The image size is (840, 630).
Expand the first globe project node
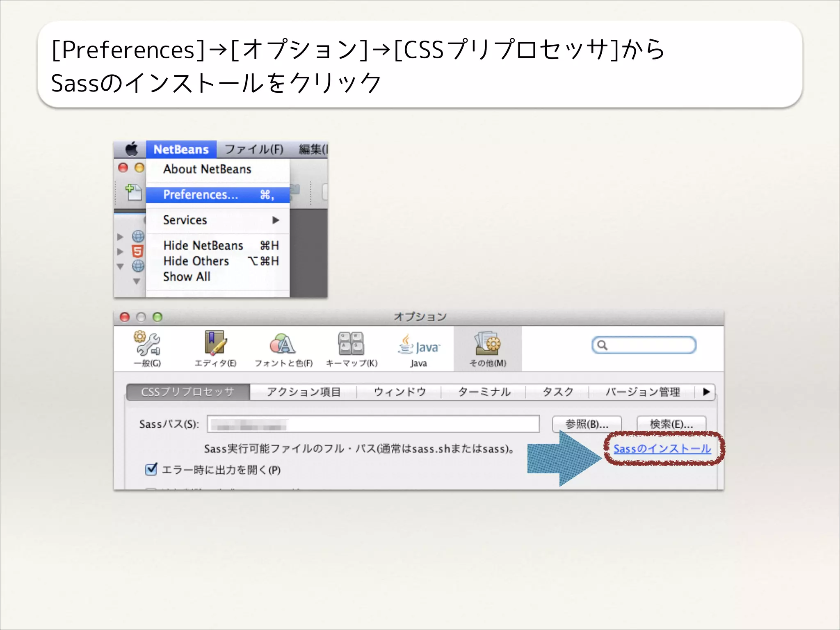[120, 237]
